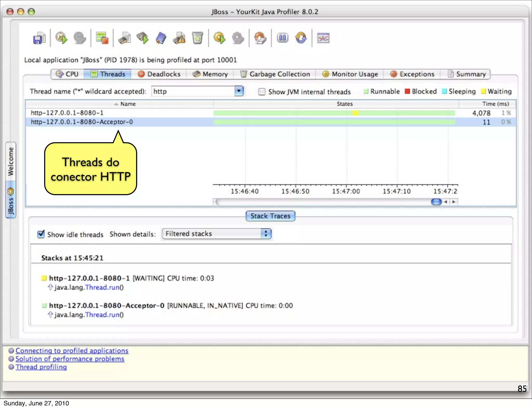The image size is (532, 409).
Task: Open the Garbage Collection tab
Action: point(275,74)
